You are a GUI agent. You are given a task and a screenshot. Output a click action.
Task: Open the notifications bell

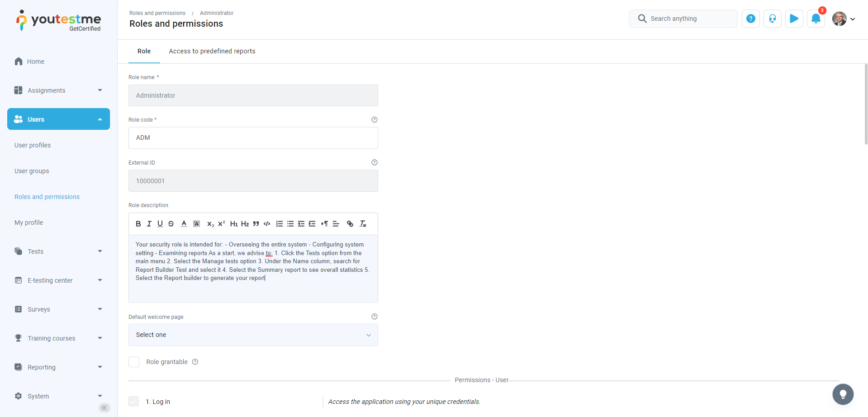coord(816,19)
